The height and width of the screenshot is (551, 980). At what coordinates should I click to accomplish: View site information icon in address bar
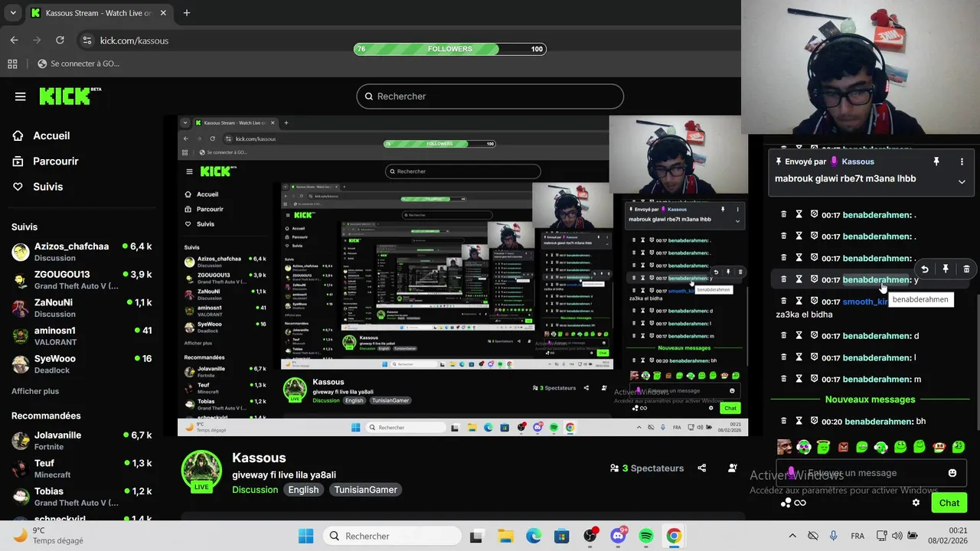coord(87,41)
